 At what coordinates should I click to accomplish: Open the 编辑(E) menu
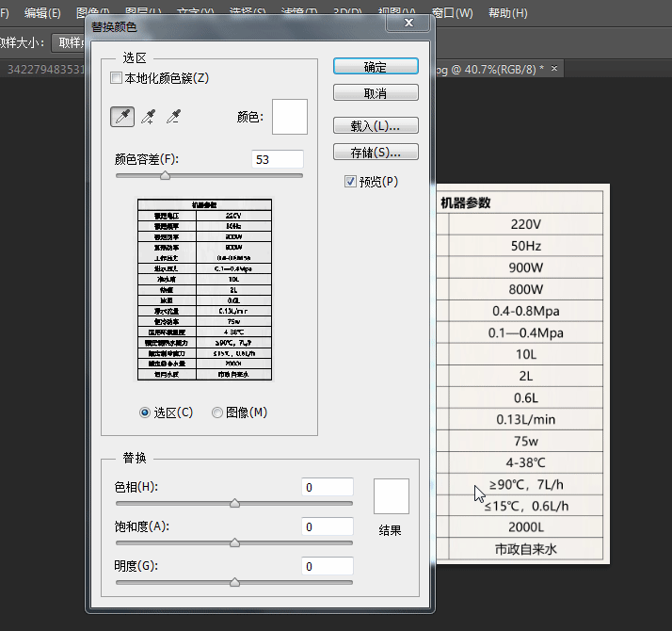tap(42, 13)
